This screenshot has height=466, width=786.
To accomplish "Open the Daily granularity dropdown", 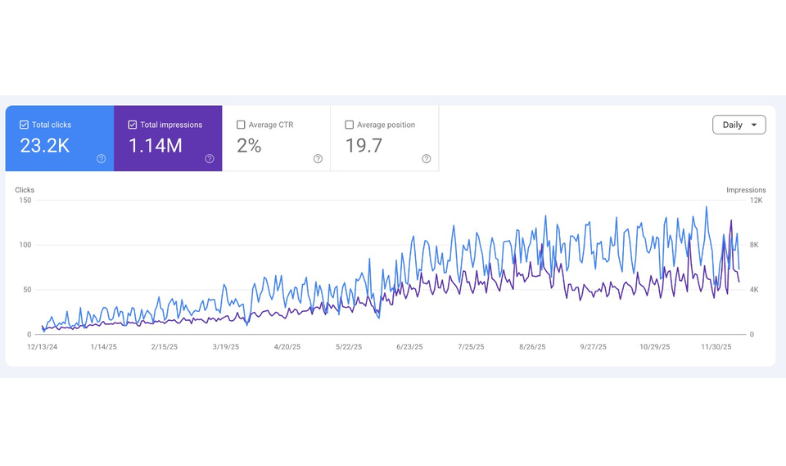I will (x=739, y=125).
